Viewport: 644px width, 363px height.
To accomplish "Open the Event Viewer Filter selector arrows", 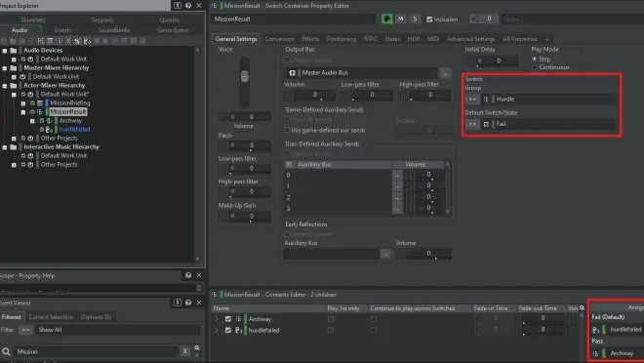I will pyautogui.click(x=25, y=330).
